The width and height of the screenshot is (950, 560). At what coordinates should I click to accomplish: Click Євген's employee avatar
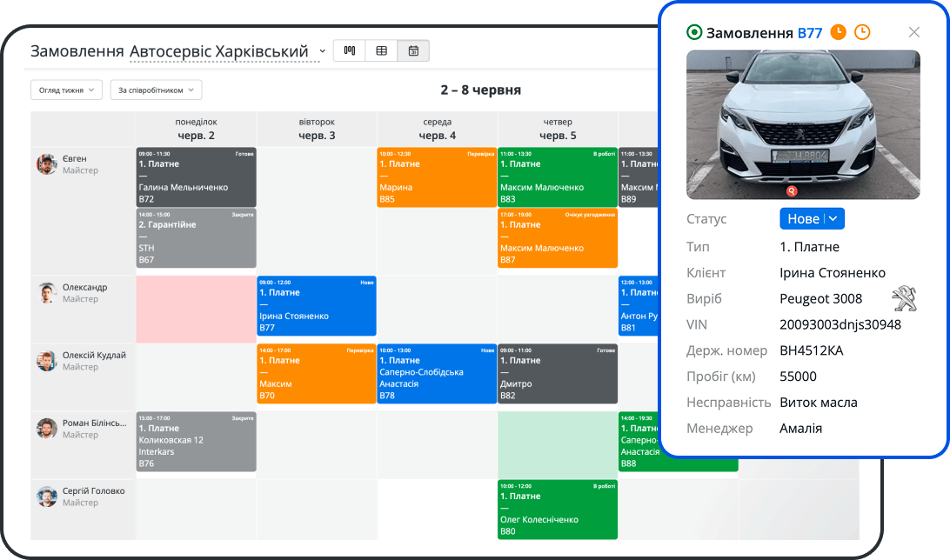(x=47, y=164)
